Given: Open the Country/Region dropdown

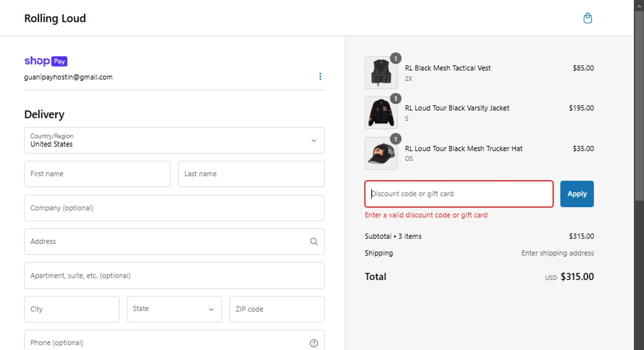Looking at the screenshot, I should pyautogui.click(x=174, y=140).
